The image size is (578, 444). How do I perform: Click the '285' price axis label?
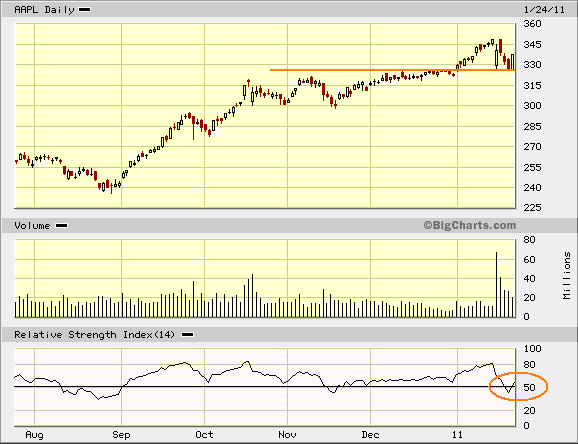point(532,126)
